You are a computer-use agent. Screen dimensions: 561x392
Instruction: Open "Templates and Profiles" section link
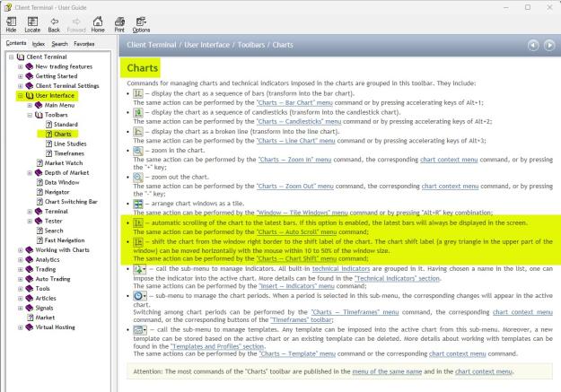pos(217,346)
